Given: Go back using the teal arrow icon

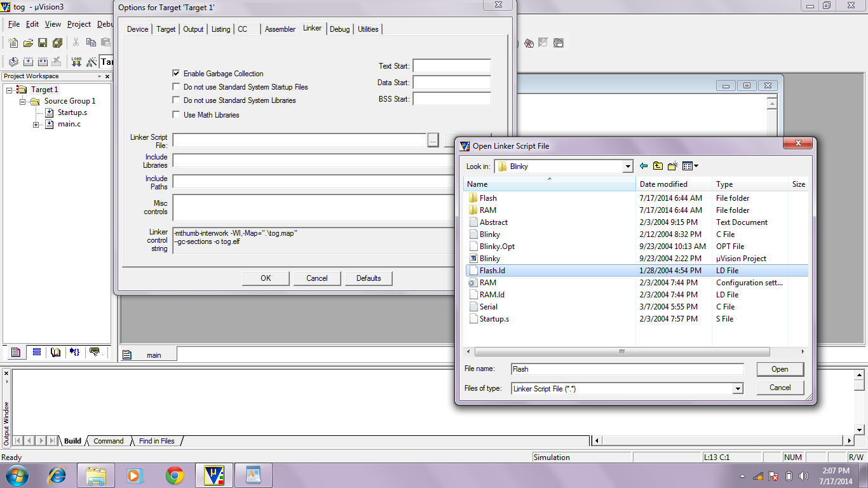Looking at the screenshot, I should point(644,166).
